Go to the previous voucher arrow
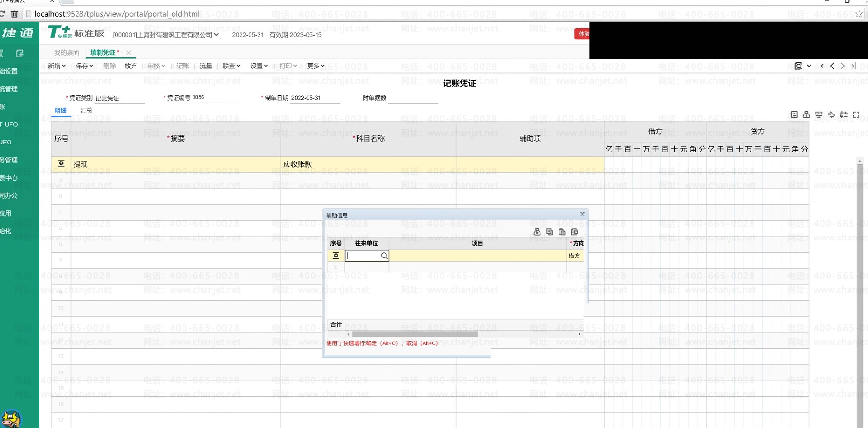The height and width of the screenshot is (428, 868). (x=832, y=66)
